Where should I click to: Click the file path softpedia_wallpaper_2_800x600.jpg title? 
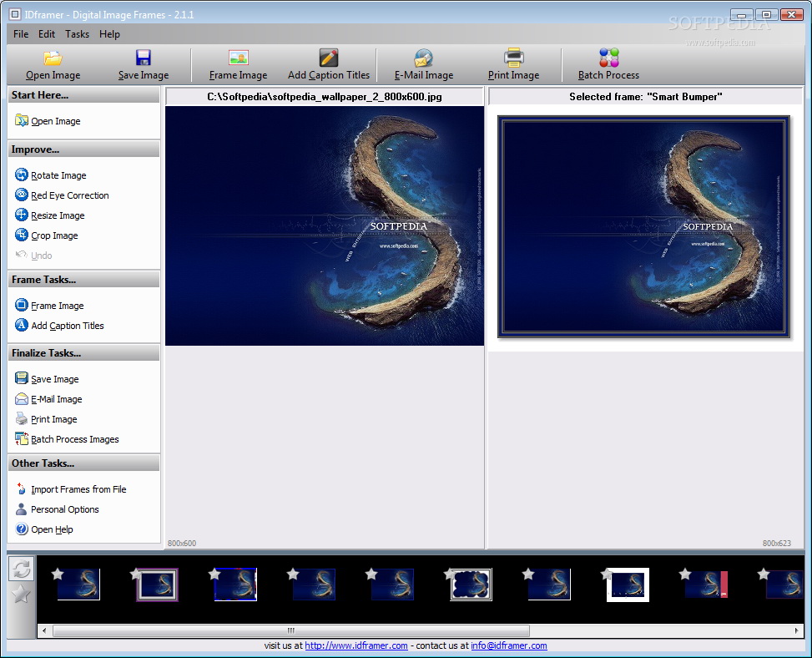(325, 97)
